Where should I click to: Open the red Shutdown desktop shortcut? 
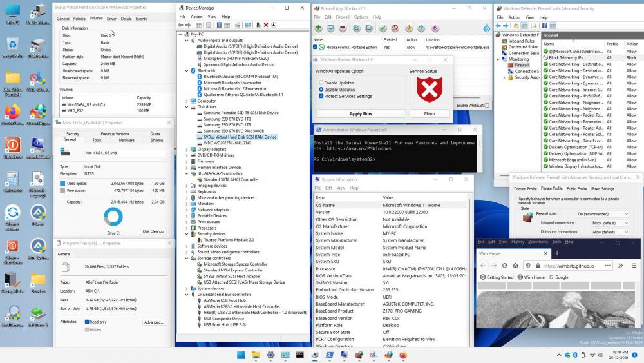[x=13, y=148]
